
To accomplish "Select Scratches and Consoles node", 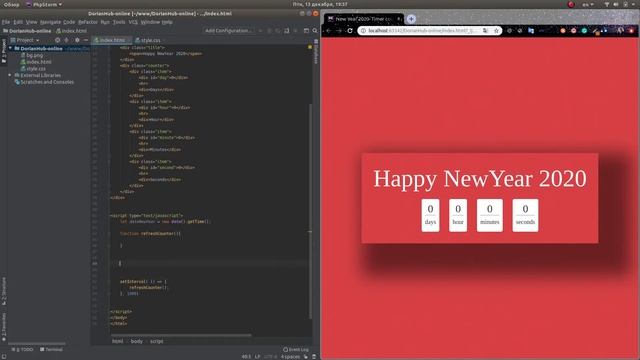I will pos(44,82).
